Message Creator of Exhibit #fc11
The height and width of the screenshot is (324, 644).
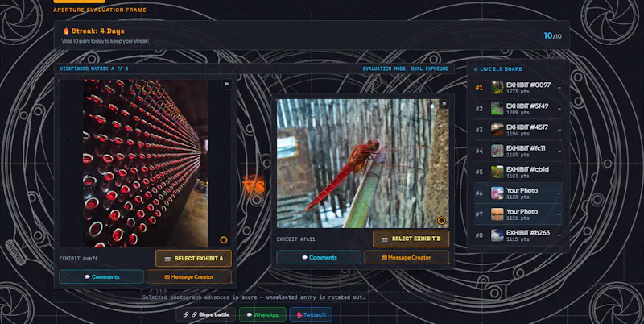click(407, 258)
